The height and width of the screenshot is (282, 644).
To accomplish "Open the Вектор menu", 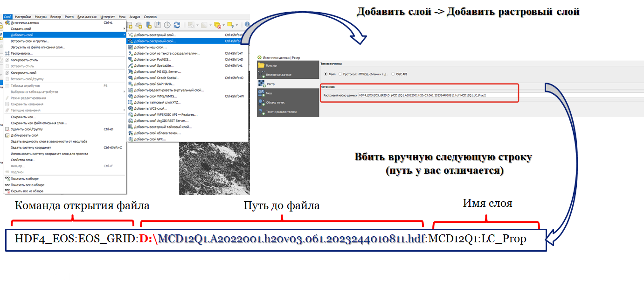I will (55, 17).
